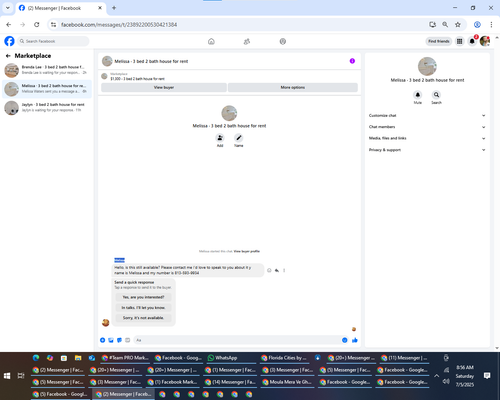Show hidden system tray icons chevron

(x=436, y=376)
